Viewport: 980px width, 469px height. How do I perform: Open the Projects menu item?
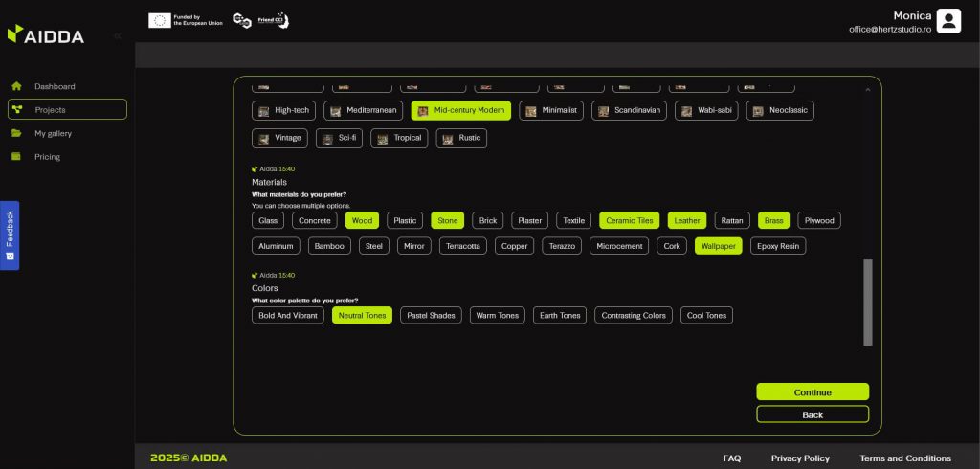[x=67, y=110]
